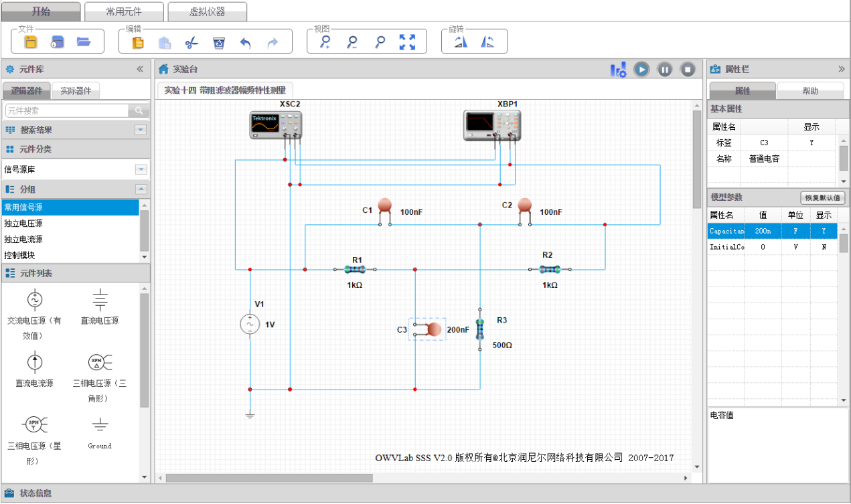Select 独立电压源 in the group list
Screen dimensions: 851x504
tap(23, 224)
